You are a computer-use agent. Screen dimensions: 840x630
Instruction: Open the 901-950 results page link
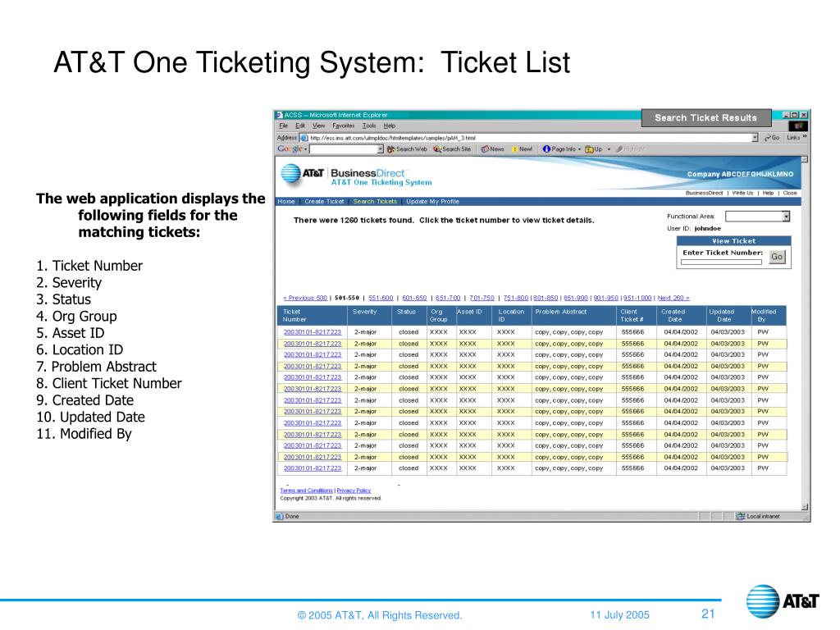click(x=606, y=298)
